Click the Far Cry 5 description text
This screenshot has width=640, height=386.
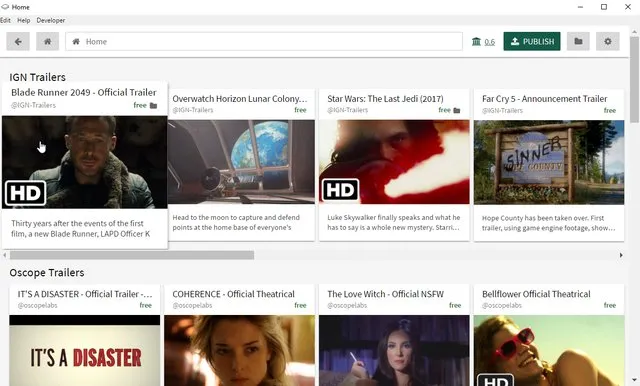click(548, 223)
